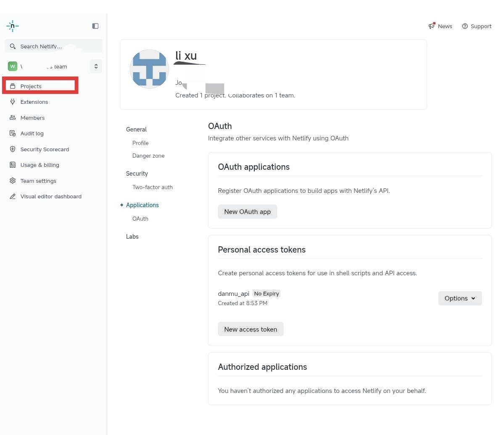Click the New OAuth app button
Screen dimensions: 504x435
247,211
